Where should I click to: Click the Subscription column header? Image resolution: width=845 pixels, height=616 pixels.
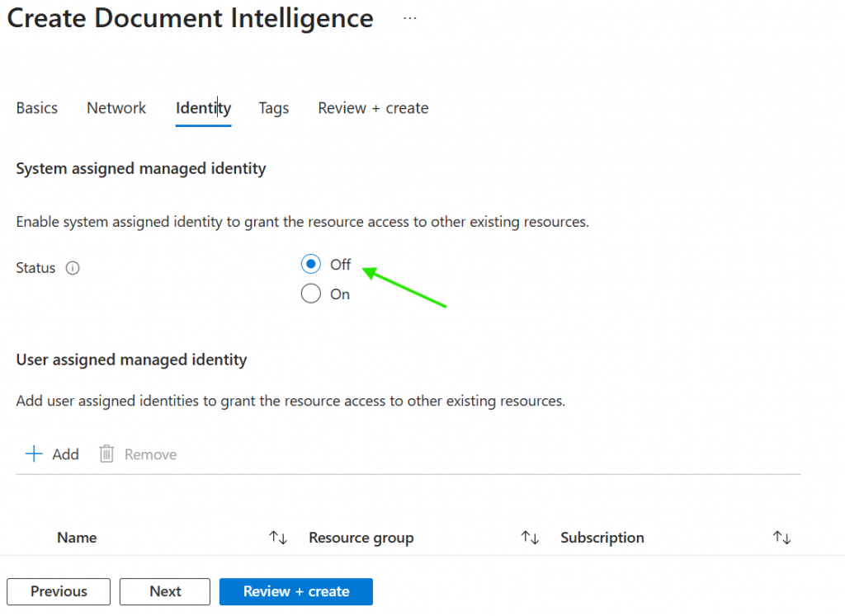602,538
